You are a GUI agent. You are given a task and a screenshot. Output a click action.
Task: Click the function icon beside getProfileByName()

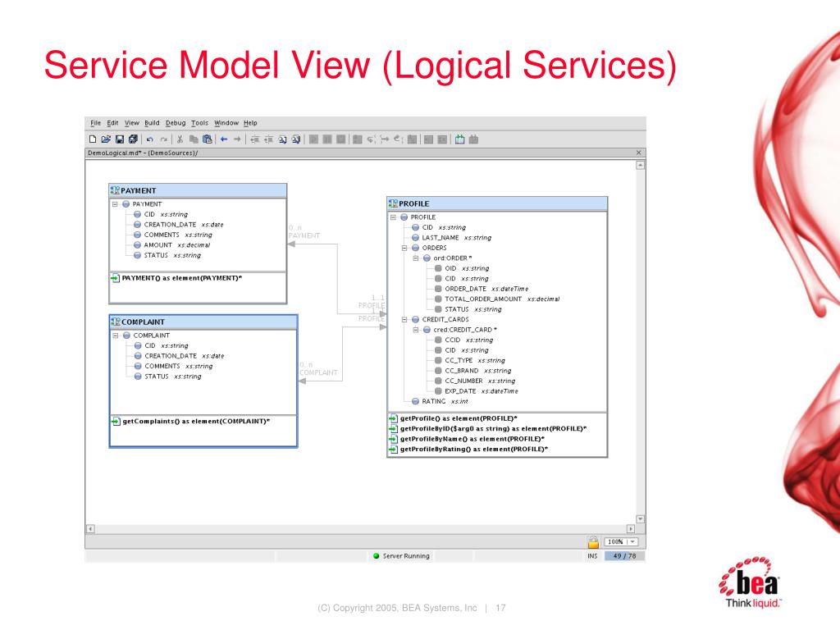coord(393,439)
